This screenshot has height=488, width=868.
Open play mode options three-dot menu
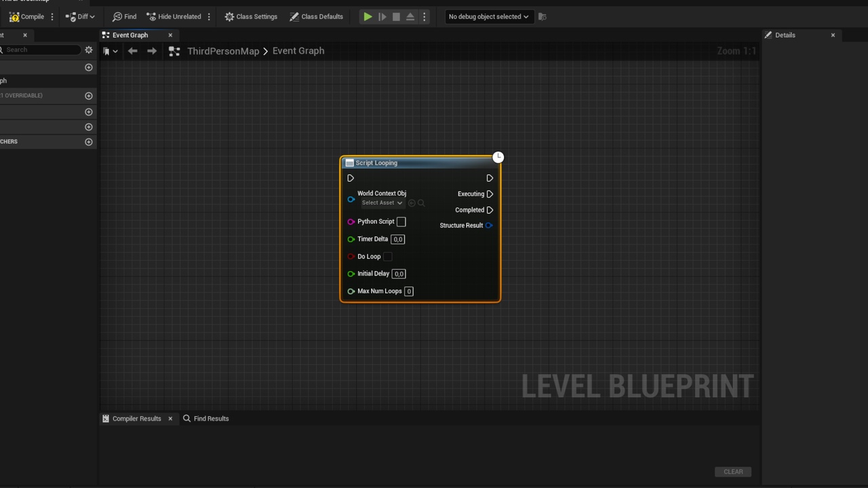425,16
